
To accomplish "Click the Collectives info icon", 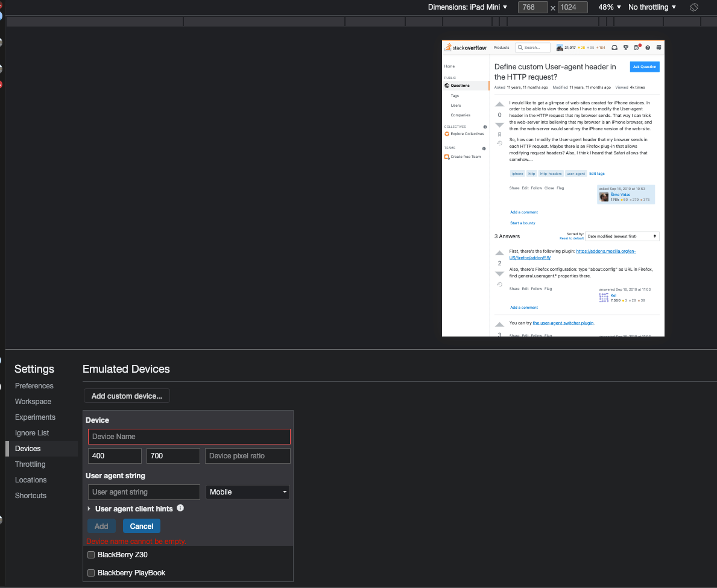I will 485,127.
